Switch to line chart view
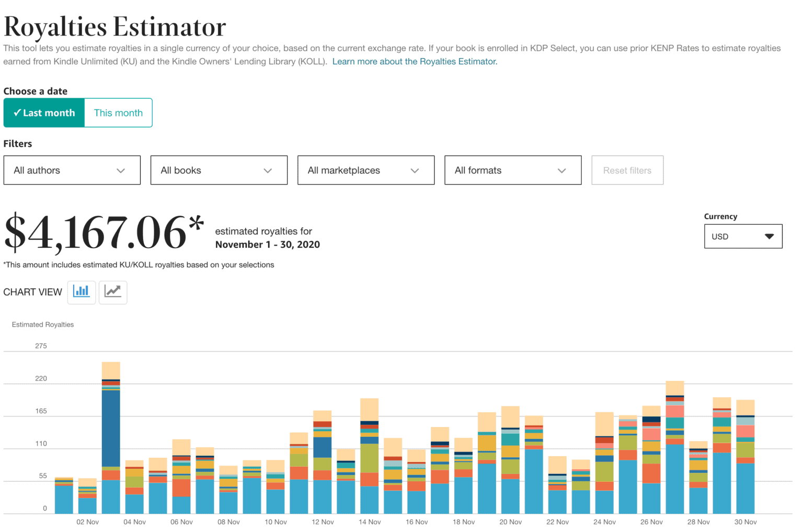Image resolution: width=803 pixels, height=532 pixels. (x=113, y=292)
